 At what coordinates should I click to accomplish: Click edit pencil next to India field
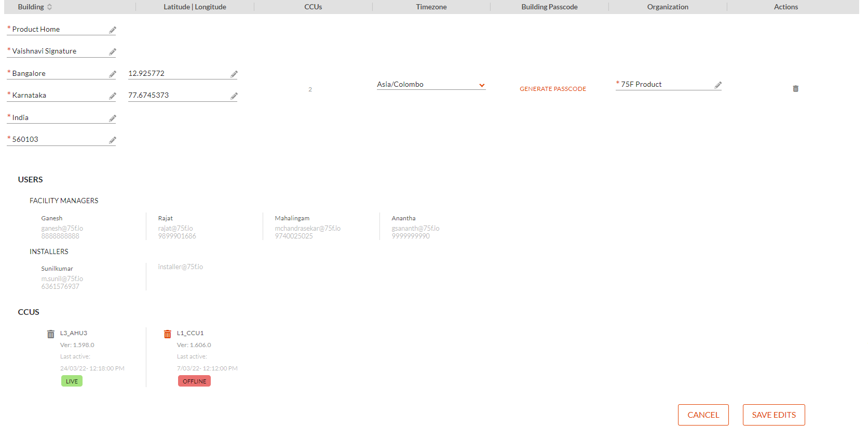(112, 118)
